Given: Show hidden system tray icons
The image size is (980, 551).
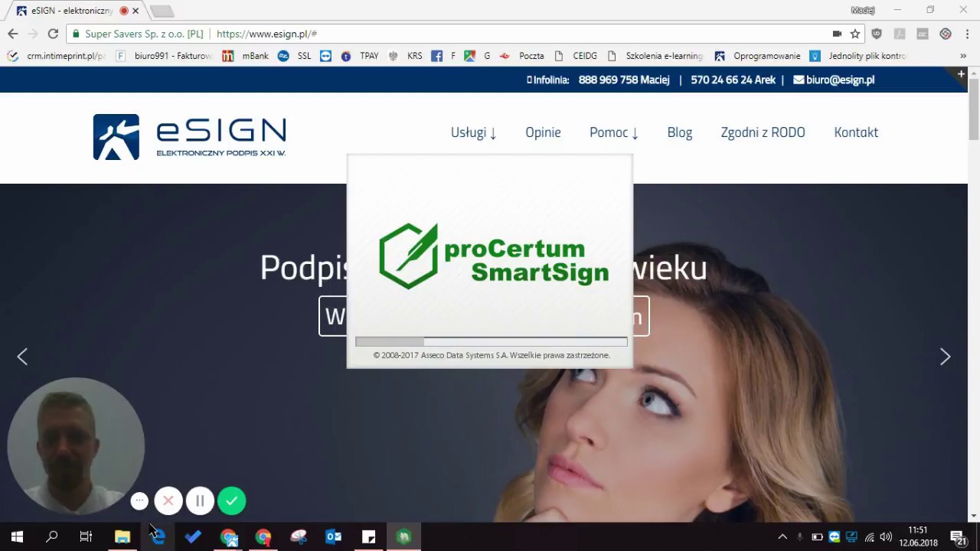Looking at the screenshot, I should (x=782, y=537).
